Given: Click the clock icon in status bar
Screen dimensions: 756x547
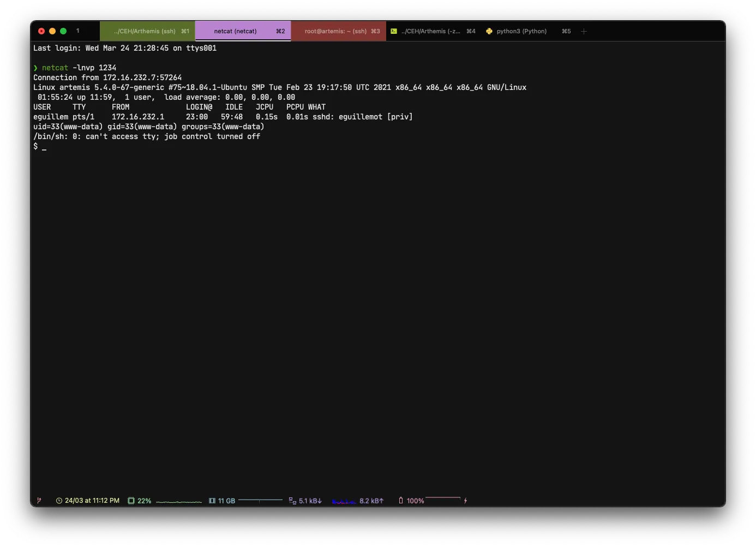Looking at the screenshot, I should click(59, 501).
